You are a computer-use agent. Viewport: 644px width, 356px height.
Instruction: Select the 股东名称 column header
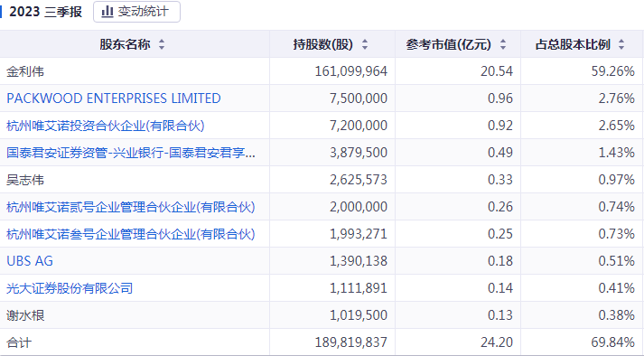click(125, 44)
